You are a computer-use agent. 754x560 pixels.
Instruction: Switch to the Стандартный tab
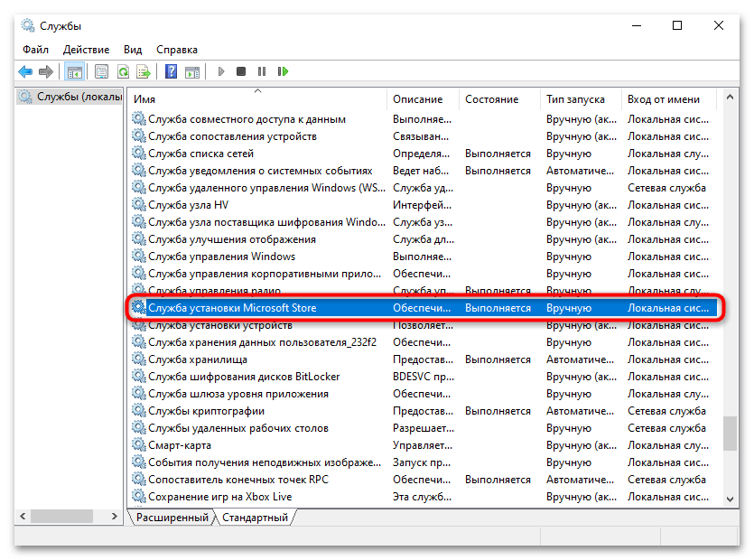click(x=255, y=518)
